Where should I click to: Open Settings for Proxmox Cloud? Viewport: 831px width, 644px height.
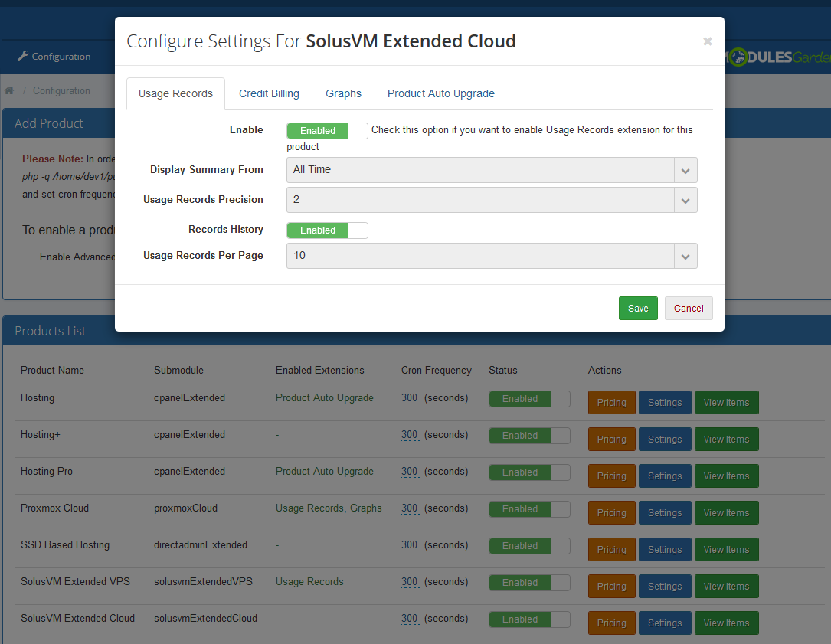(x=665, y=512)
